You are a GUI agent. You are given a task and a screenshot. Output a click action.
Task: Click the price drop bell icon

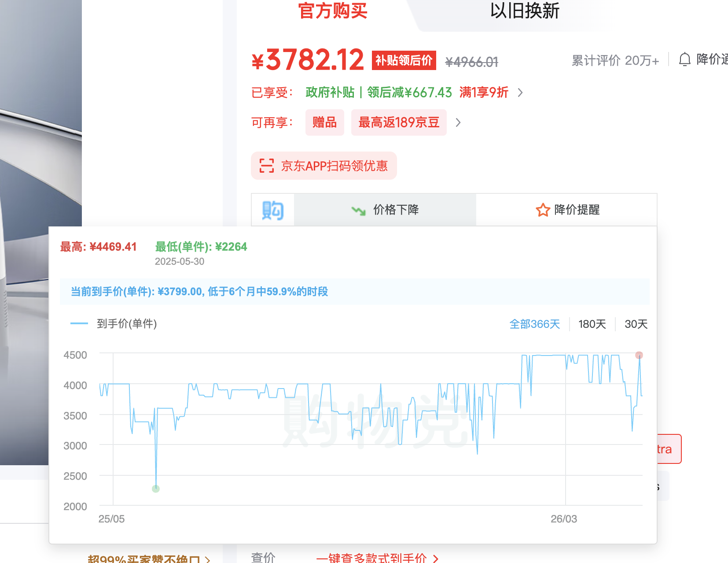click(684, 59)
